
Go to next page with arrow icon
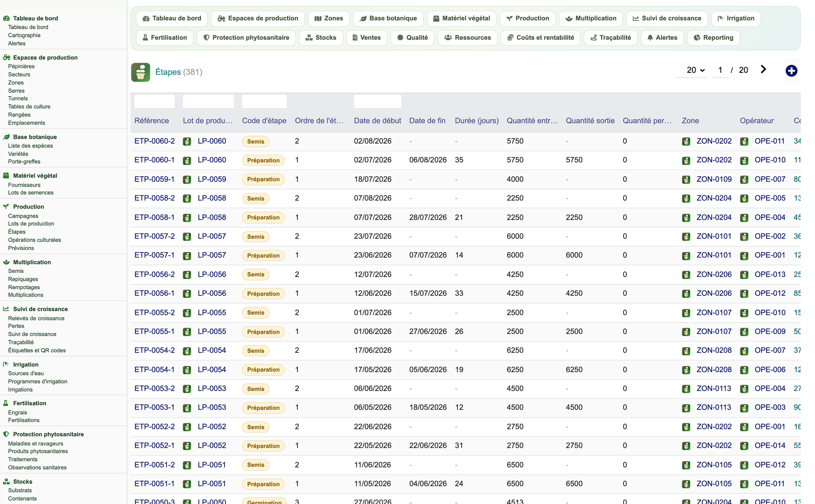coord(763,69)
